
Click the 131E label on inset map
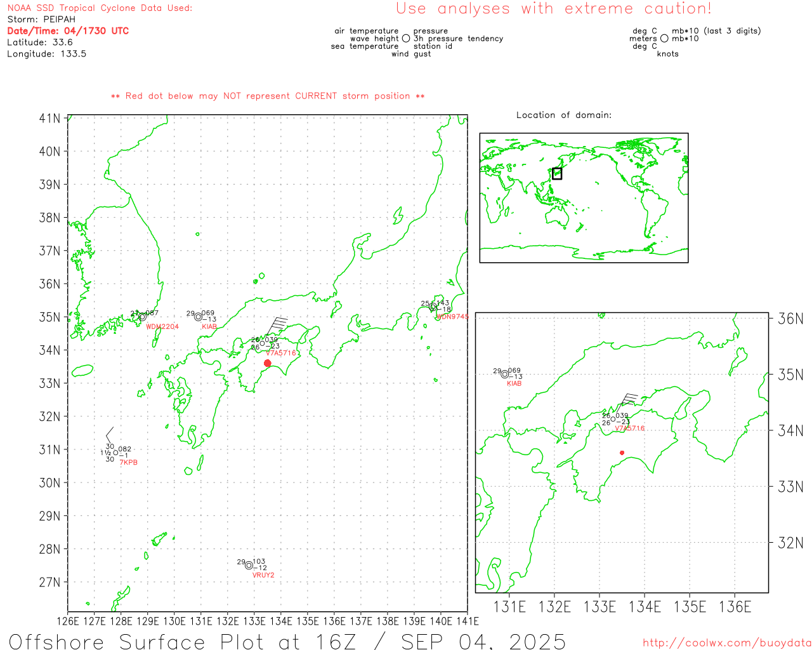pos(509,607)
